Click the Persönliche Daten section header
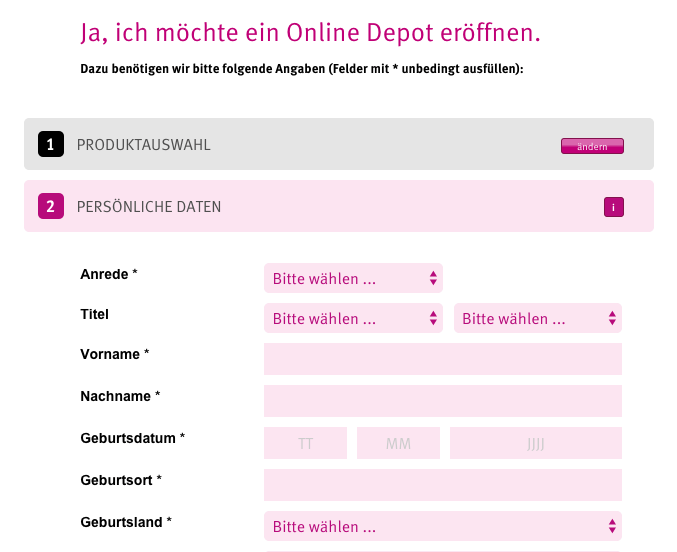The height and width of the screenshot is (552, 677). click(x=339, y=206)
